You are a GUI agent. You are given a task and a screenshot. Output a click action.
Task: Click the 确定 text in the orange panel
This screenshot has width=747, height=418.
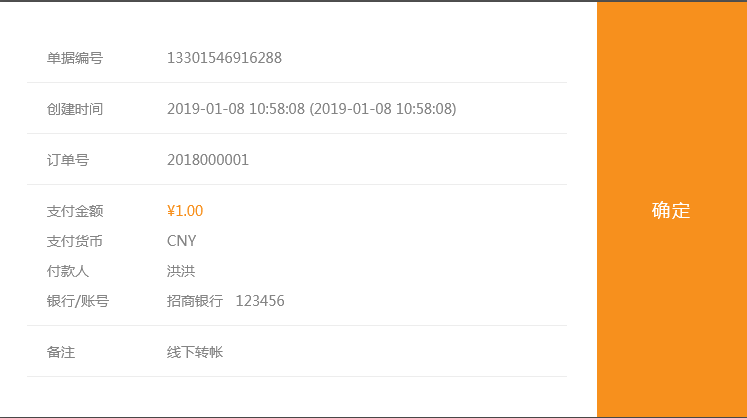click(x=671, y=211)
